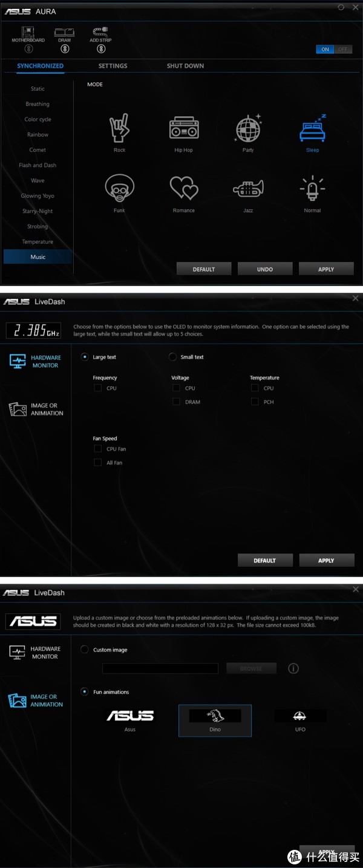Open the Settings tab
Screen dimensions: 363x868
(x=113, y=66)
